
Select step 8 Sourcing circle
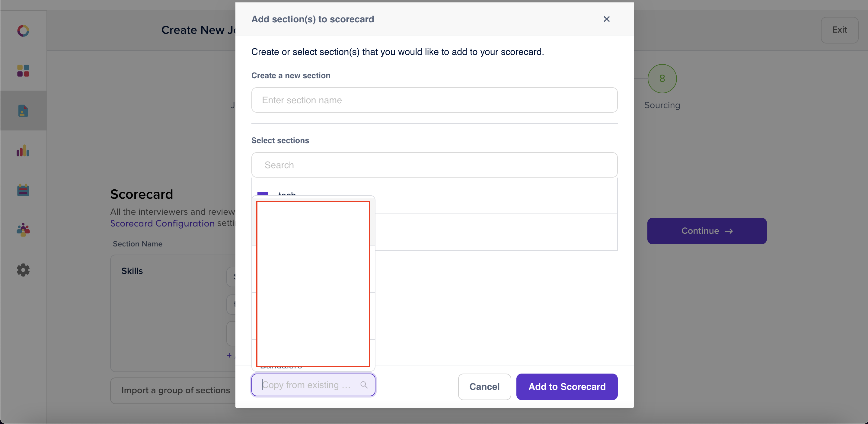click(662, 79)
